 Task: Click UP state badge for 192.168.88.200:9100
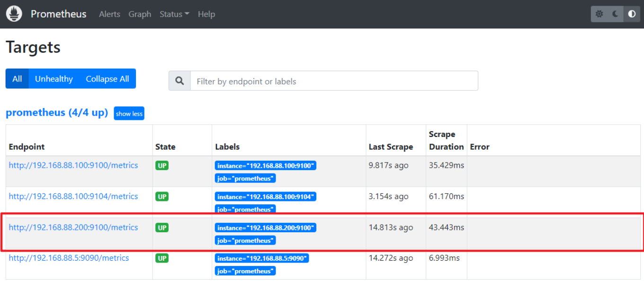[x=162, y=227]
